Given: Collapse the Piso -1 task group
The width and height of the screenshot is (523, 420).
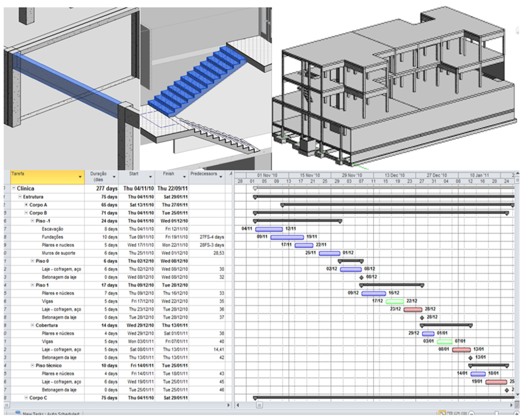Looking at the screenshot, I should click(32, 221).
